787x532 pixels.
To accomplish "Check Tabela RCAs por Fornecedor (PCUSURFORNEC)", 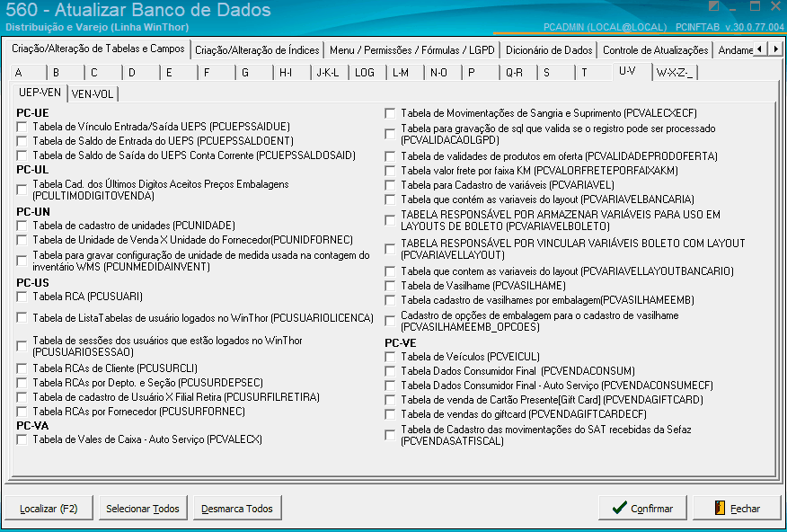I will point(22,412).
